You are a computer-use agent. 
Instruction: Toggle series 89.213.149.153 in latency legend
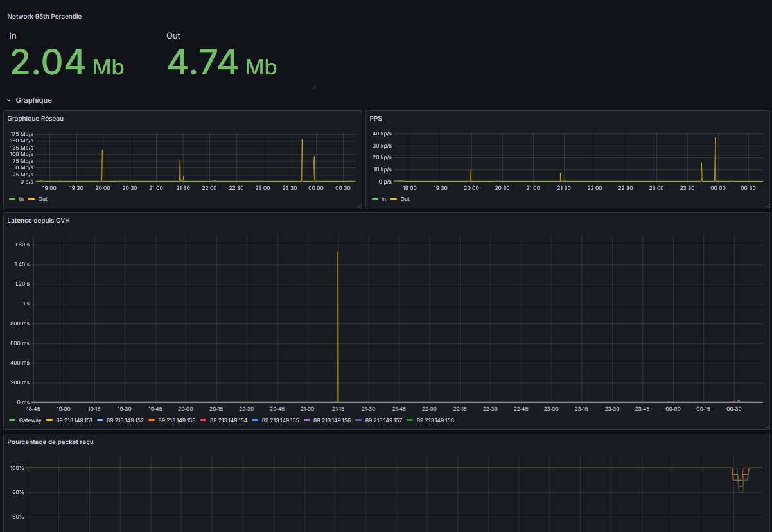point(177,420)
